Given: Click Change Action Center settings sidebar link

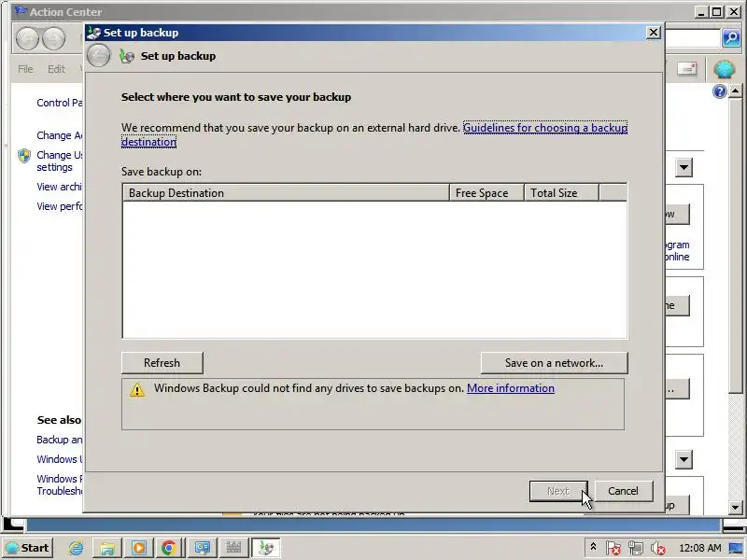Looking at the screenshot, I should pyautogui.click(x=59, y=135).
